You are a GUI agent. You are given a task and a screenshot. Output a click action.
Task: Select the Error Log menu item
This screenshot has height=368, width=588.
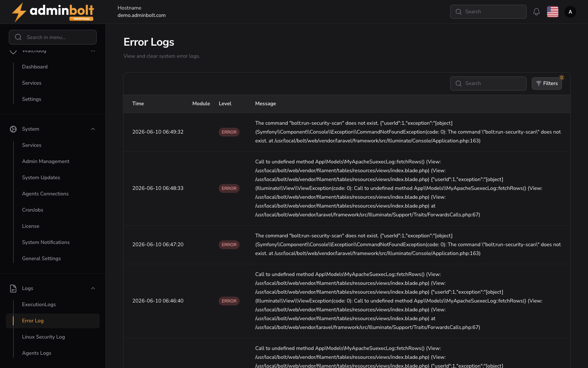pyautogui.click(x=53, y=321)
